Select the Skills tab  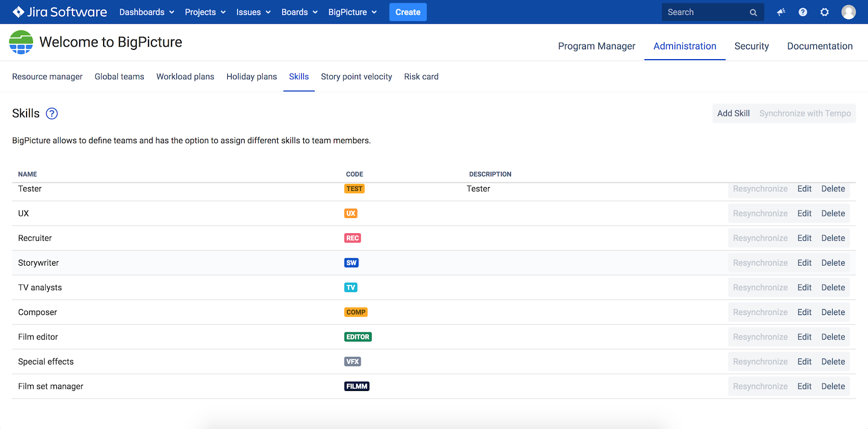point(299,76)
